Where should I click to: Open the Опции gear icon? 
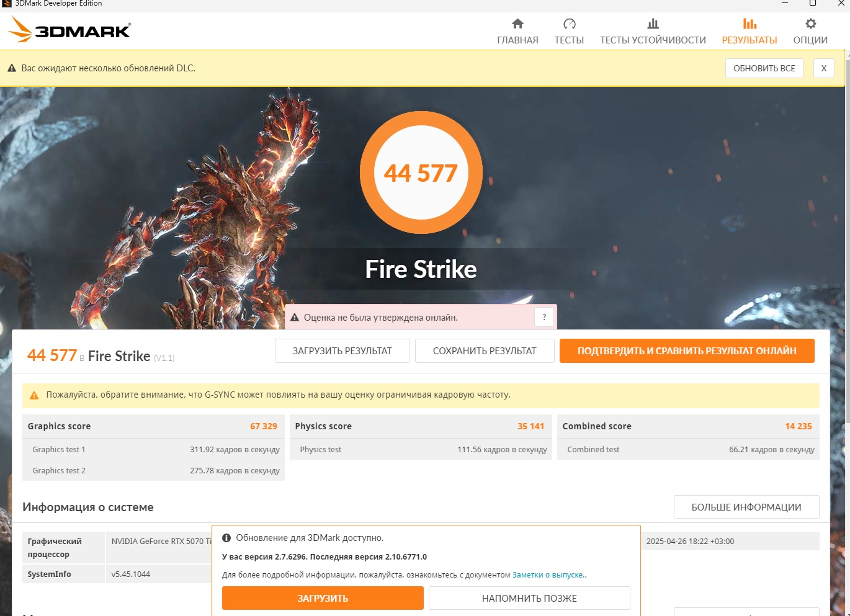(x=810, y=24)
